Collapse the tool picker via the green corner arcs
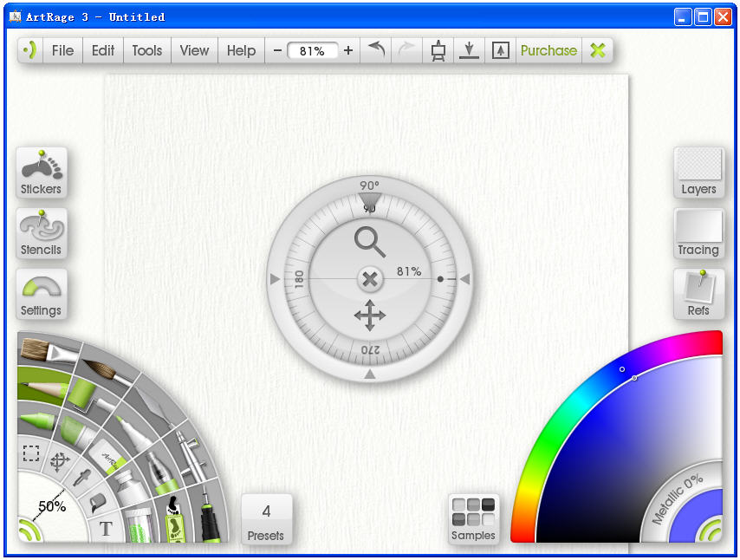 click(28, 531)
